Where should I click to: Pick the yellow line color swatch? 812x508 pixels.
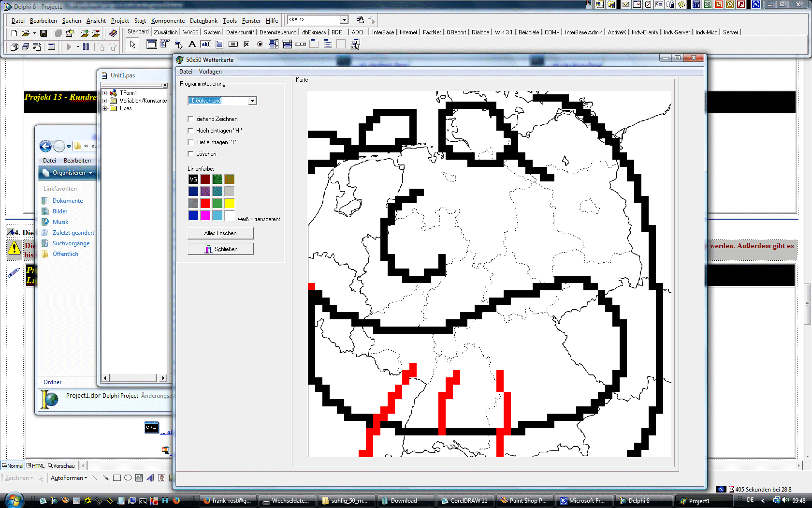[230, 203]
